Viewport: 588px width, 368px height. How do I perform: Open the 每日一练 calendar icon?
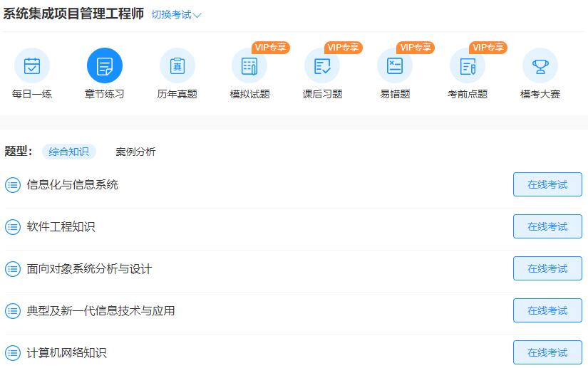click(x=32, y=66)
